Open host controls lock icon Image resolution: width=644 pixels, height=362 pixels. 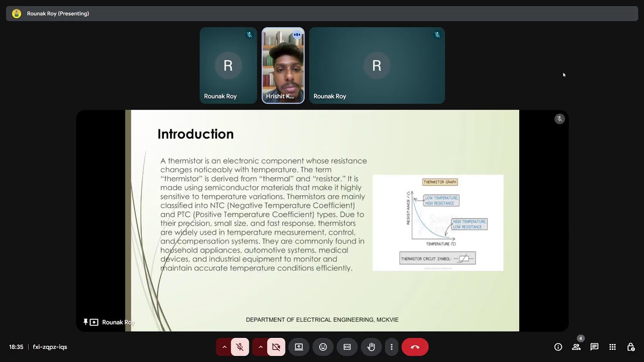tap(630, 347)
